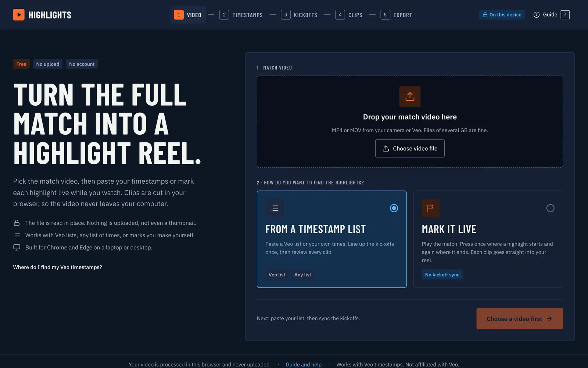Open Where do I find my Veo timestamps

[58, 267]
